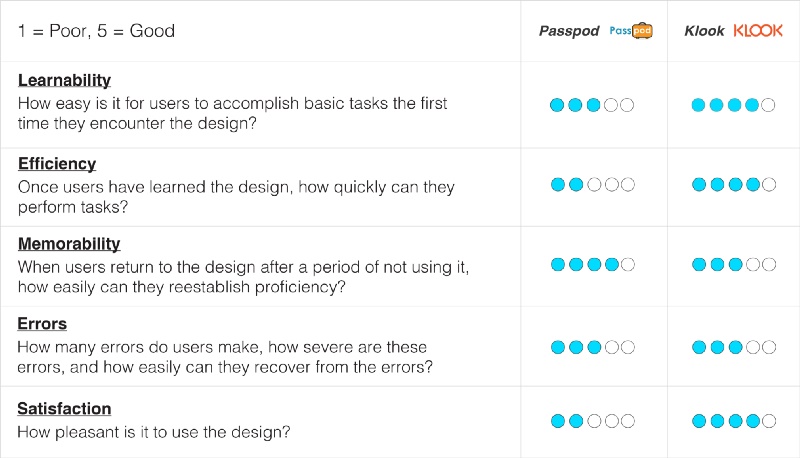
Task: Click the orange KLOOK logo
Action: click(x=758, y=31)
